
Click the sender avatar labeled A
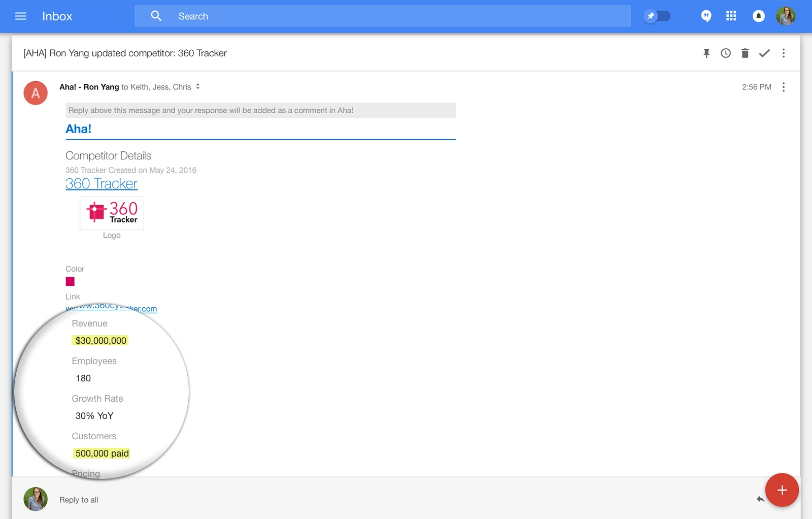(x=36, y=93)
